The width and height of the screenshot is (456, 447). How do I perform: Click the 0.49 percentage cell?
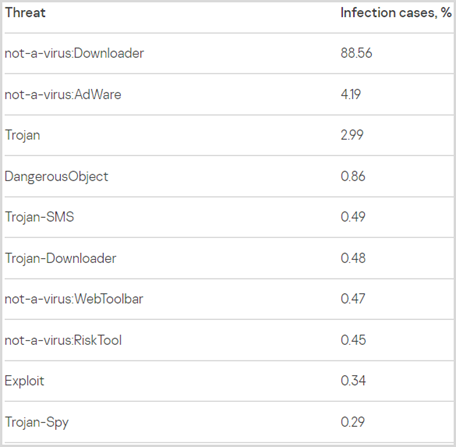pos(353,217)
